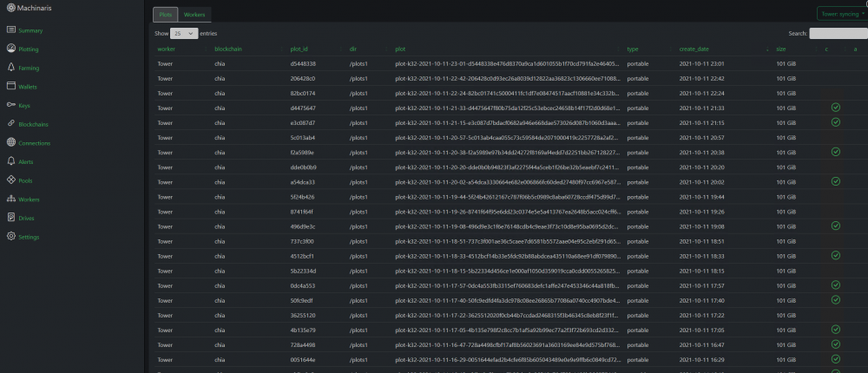The width and height of the screenshot is (868, 373).
Task: Open the Blockchains sidebar link
Action: pos(33,125)
